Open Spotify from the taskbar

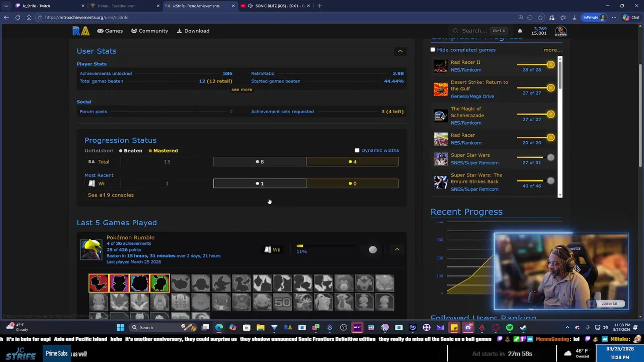click(x=509, y=328)
